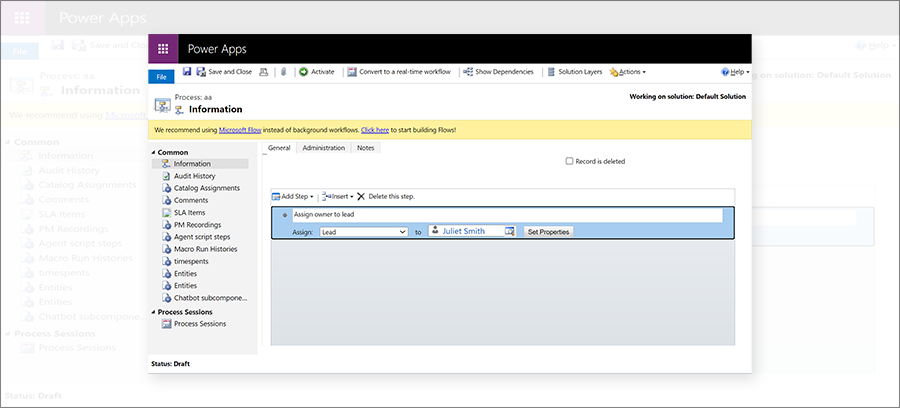Click the lookup icon beside Juliet Smith

click(x=509, y=231)
